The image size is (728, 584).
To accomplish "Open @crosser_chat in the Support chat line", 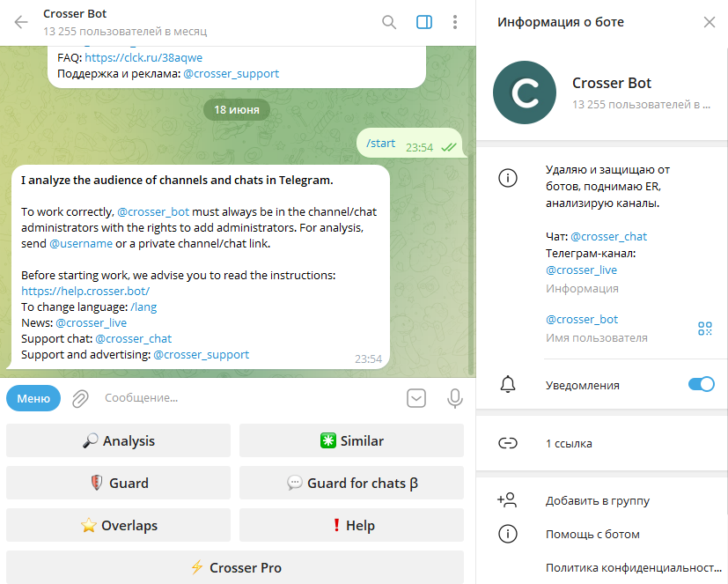I will click(133, 339).
